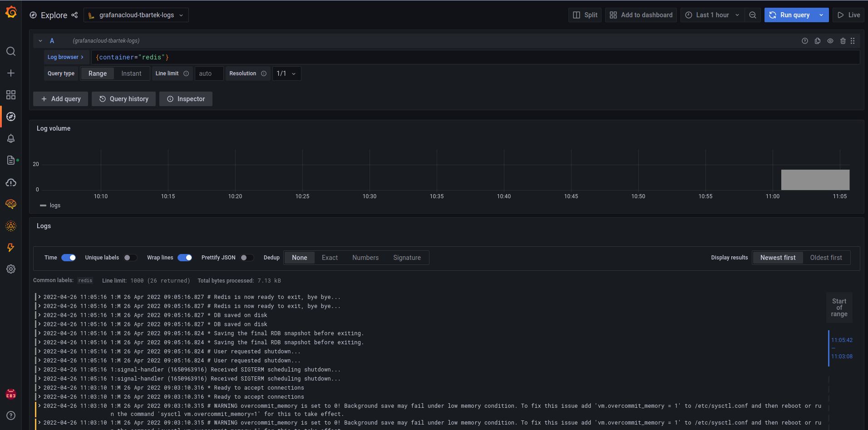
Task: Click the redis common label
Action: pos(85,280)
